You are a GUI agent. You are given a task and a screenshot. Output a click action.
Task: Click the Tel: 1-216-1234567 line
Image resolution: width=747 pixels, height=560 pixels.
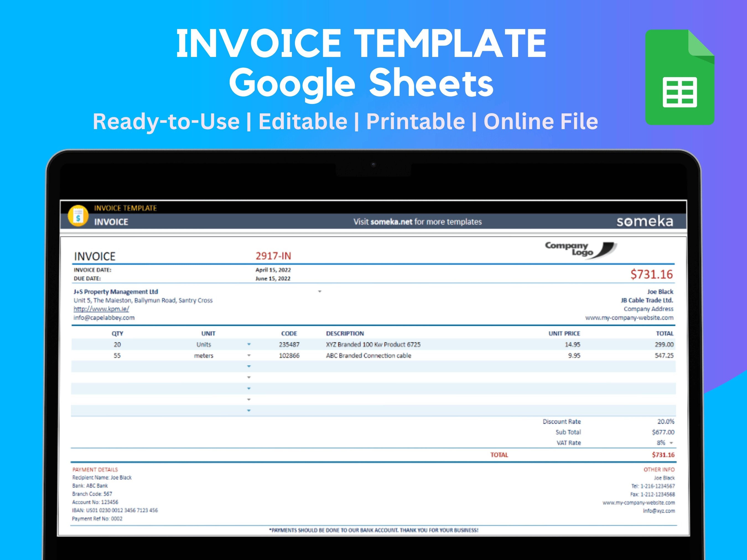tap(653, 486)
